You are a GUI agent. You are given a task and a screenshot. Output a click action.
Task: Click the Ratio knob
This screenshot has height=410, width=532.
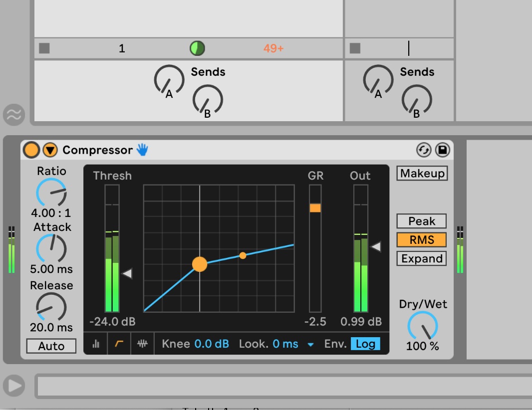tap(51, 193)
